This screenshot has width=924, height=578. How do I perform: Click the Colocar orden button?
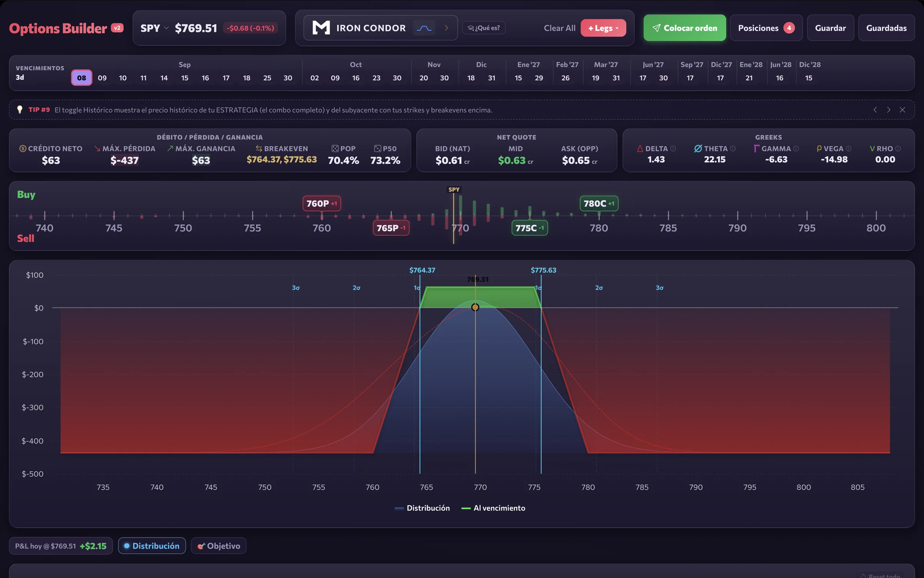click(x=685, y=28)
